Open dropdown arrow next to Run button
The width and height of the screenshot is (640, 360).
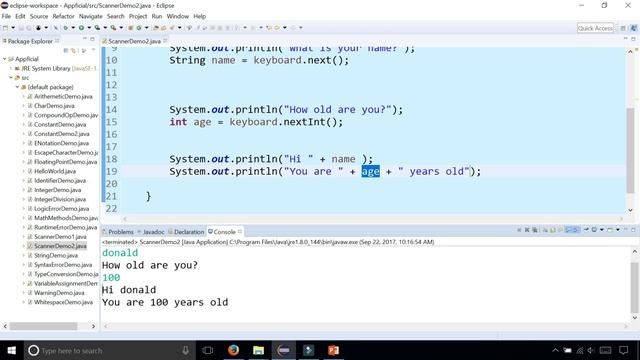[x=89, y=28]
